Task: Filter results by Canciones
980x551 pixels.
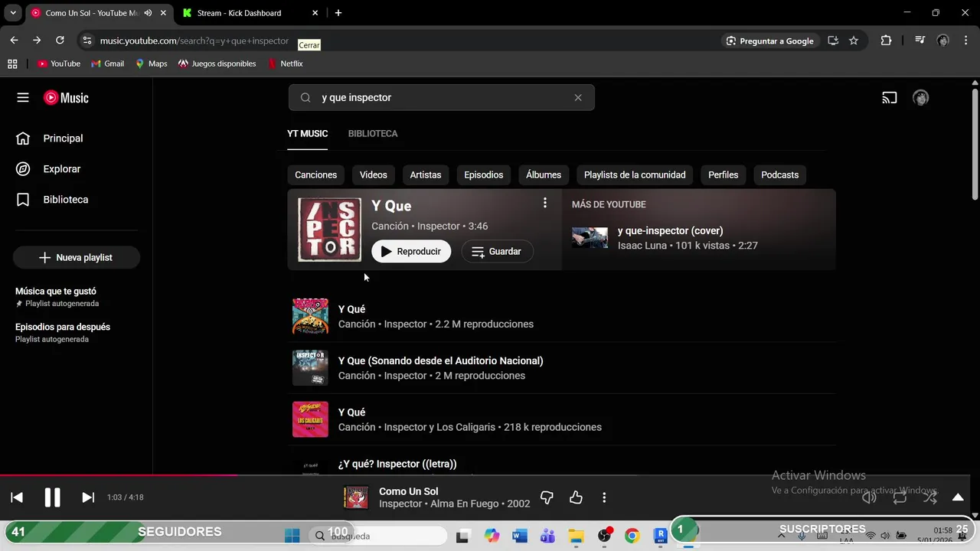Action: [x=316, y=175]
